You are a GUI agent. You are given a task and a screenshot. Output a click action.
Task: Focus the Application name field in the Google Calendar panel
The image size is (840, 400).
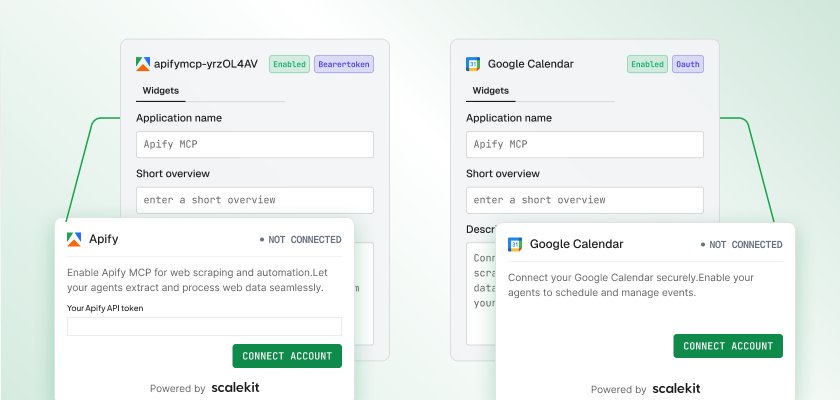click(585, 145)
